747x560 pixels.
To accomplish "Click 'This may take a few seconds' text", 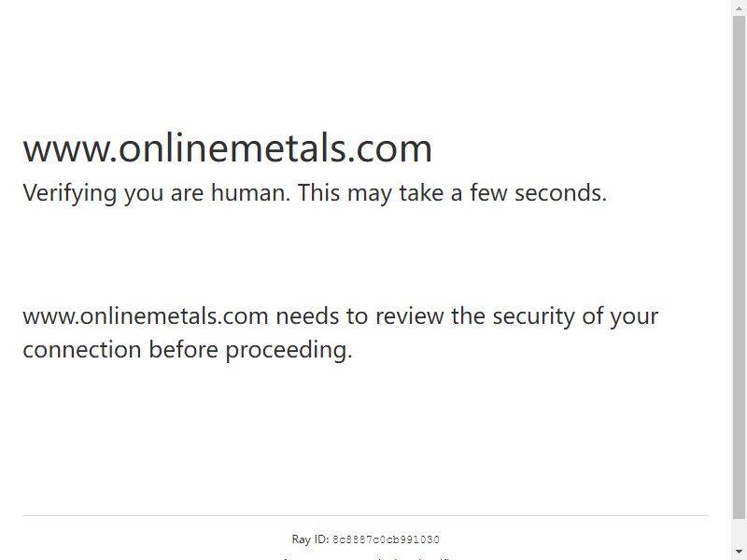I will (452, 193).
